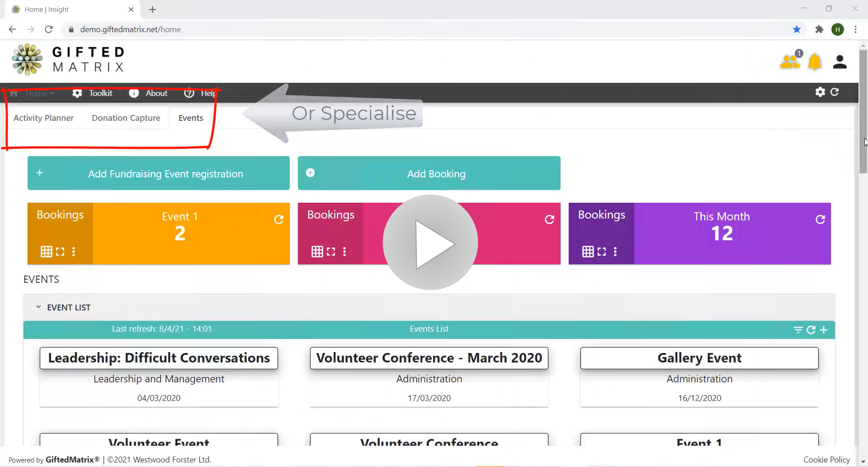Collapse the EVENT LIST section
The height and width of the screenshot is (467, 868).
coord(38,307)
